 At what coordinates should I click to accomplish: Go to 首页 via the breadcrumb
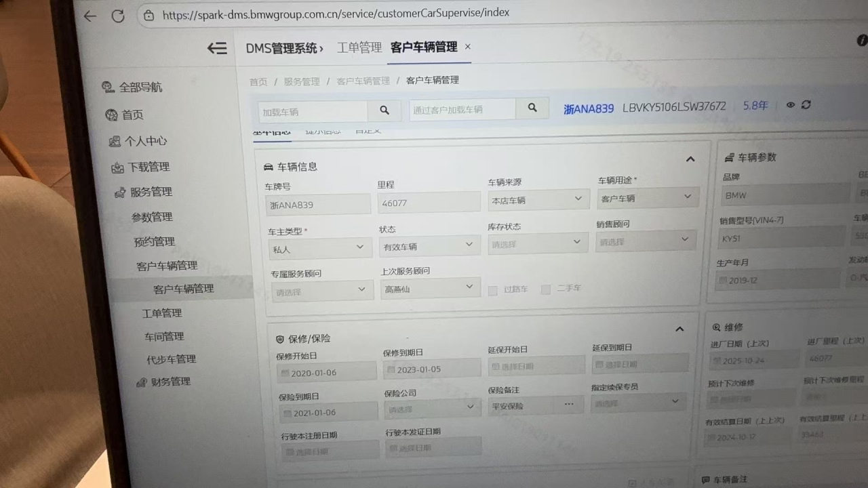coord(258,82)
